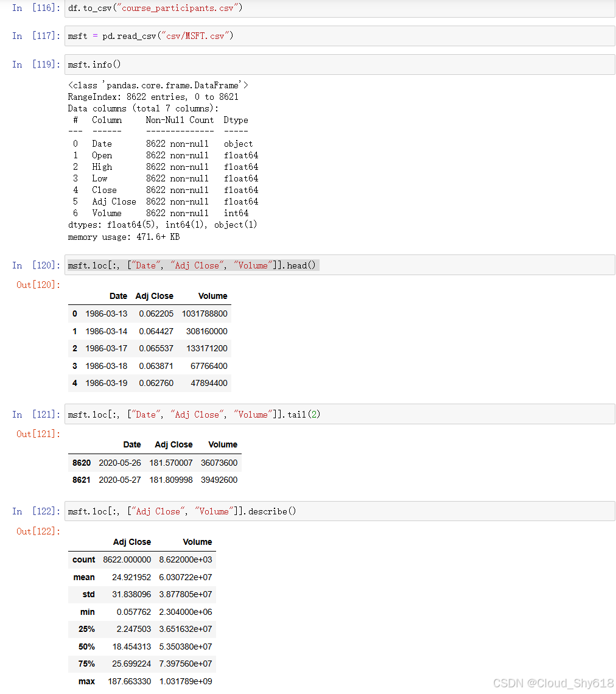The width and height of the screenshot is (616, 694).
Task: Click the 75% volume value 7.397560e+07
Action: (186, 664)
